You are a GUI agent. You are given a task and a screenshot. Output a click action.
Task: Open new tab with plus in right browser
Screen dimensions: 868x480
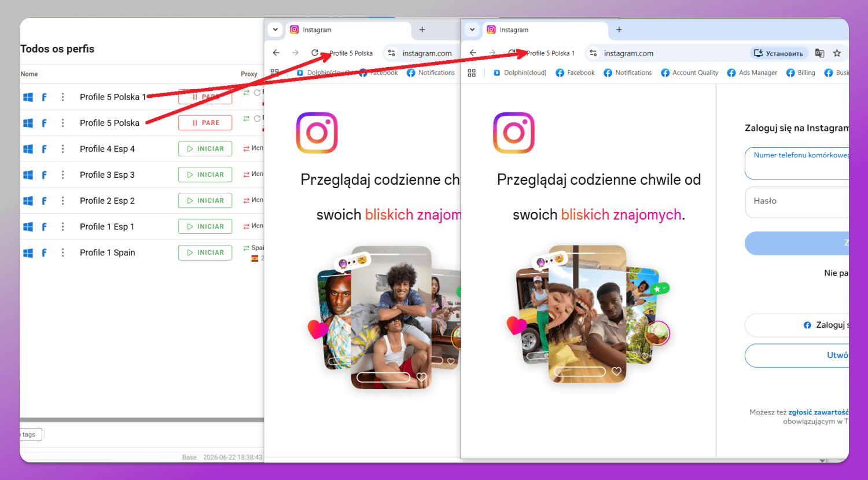[619, 30]
